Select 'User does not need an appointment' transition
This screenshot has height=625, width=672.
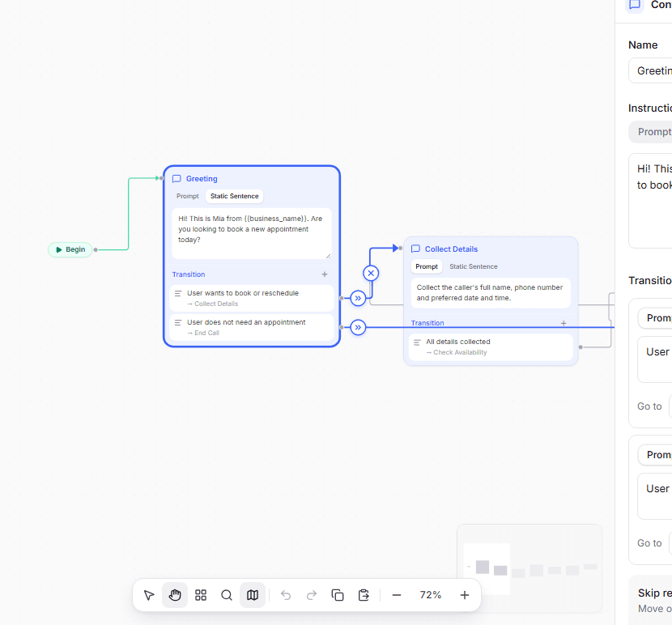pos(252,328)
